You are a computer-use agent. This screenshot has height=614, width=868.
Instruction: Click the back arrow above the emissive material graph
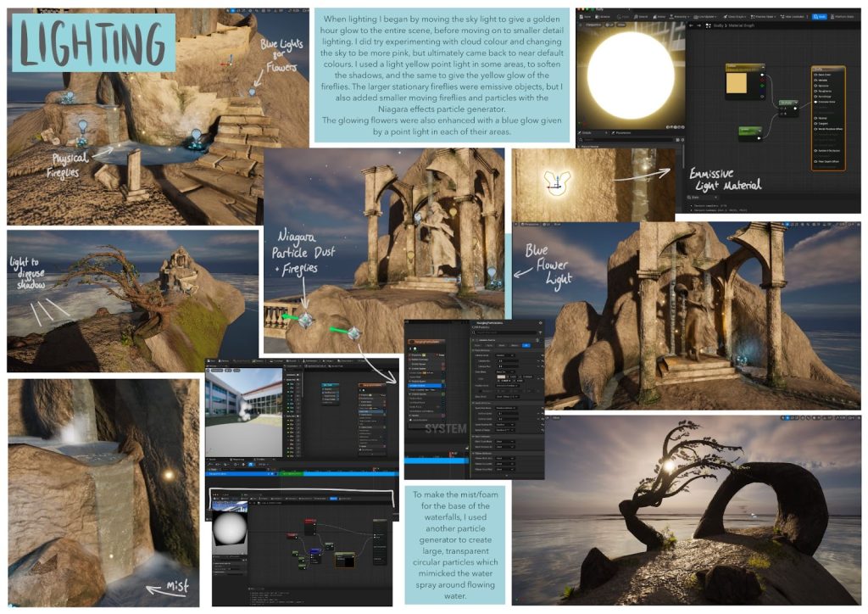point(691,25)
